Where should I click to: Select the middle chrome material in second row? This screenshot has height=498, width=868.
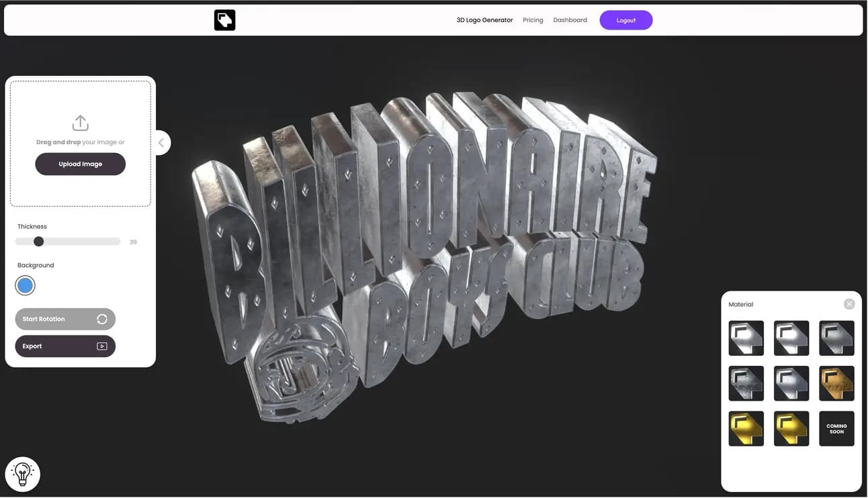791,383
